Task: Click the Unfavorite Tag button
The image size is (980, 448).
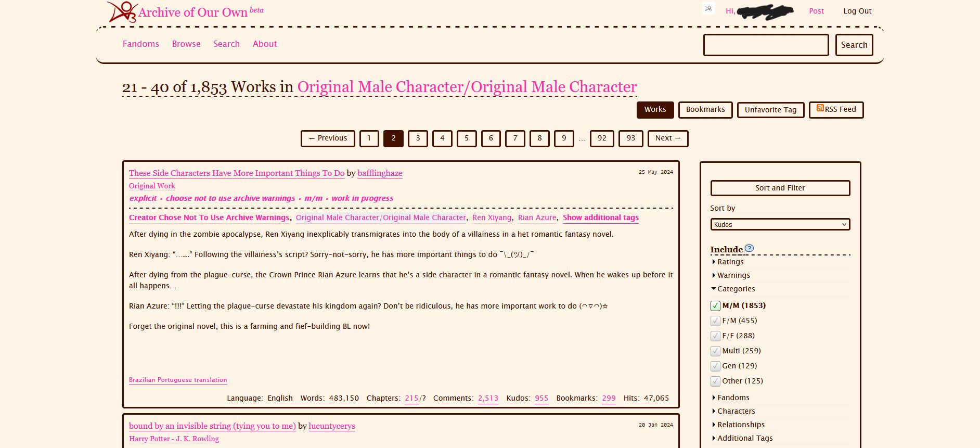Action: coord(770,110)
